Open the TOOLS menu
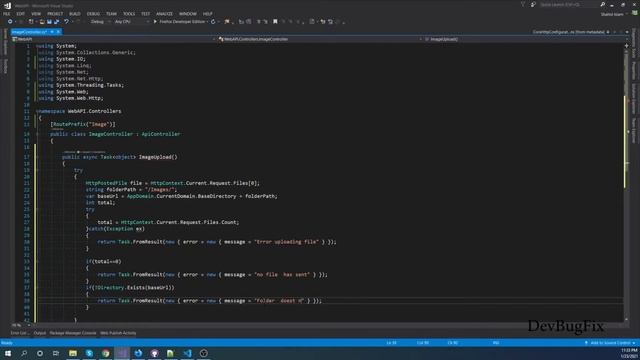640x360 pixels. 129,14
